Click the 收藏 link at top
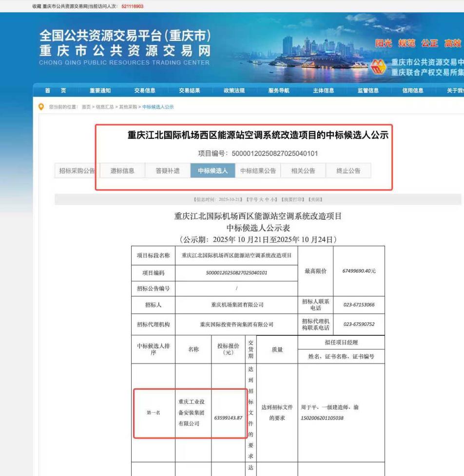 click(x=37, y=6)
